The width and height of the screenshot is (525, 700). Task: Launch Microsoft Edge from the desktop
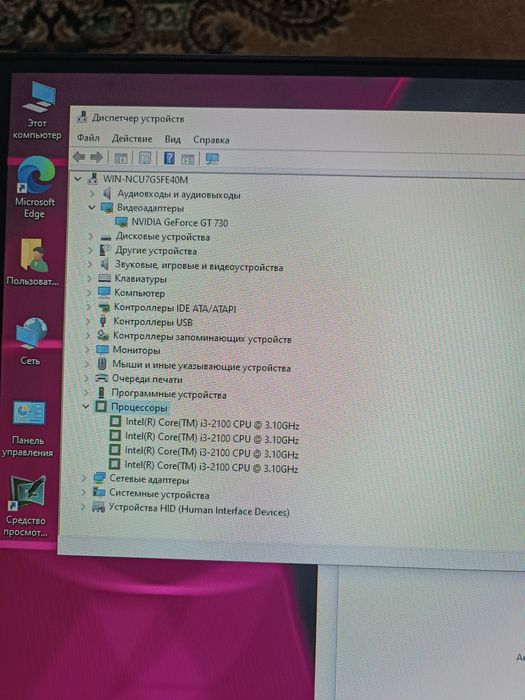pyautogui.click(x=35, y=188)
